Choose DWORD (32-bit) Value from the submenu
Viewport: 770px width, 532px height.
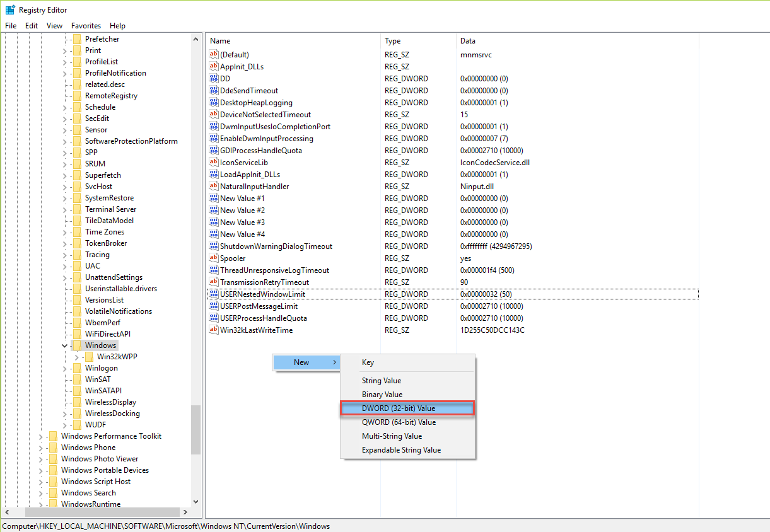407,408
